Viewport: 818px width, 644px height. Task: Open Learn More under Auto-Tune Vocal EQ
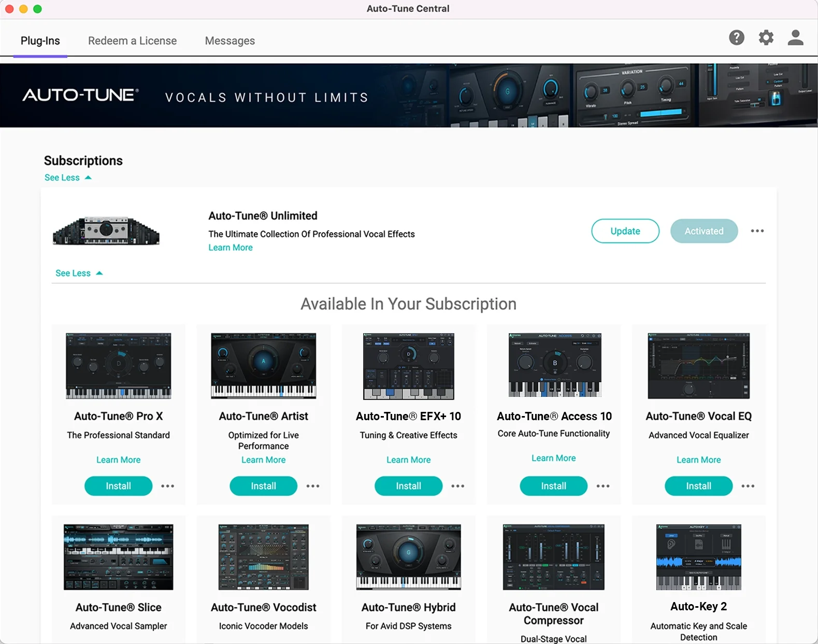coord(698,460)
